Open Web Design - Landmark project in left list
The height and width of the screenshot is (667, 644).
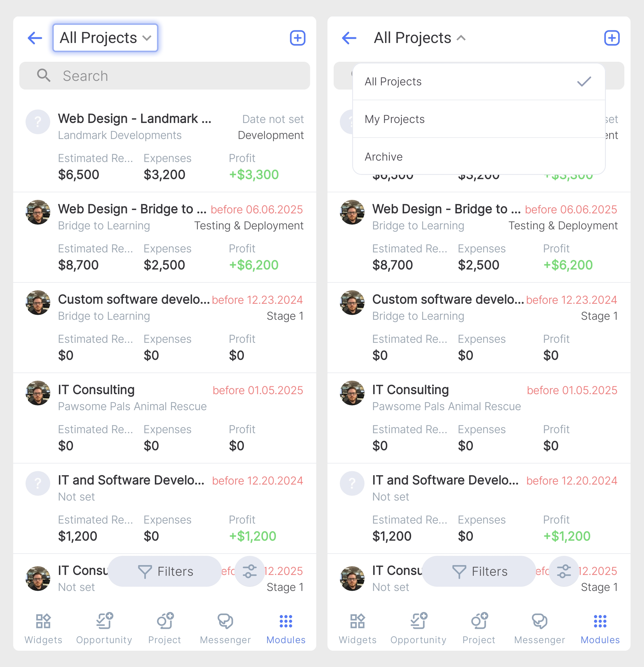(165, 146)
